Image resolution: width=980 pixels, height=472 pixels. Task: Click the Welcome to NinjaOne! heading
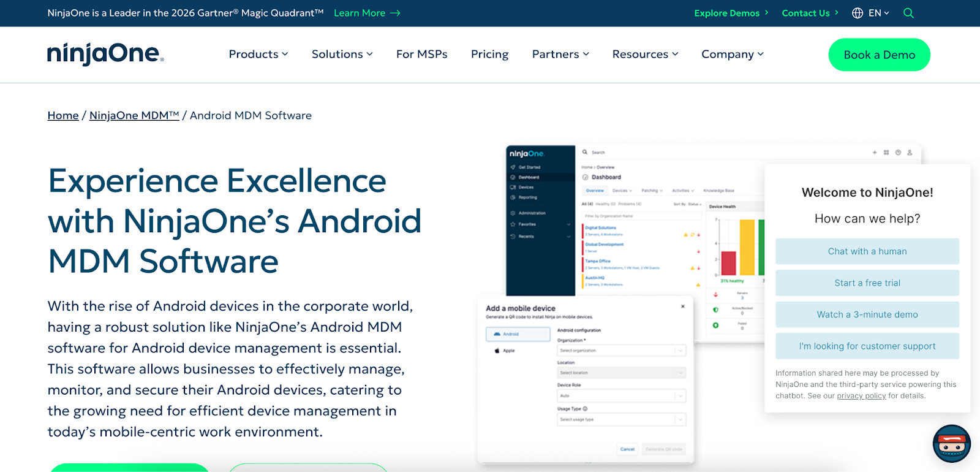pos(867,192)
